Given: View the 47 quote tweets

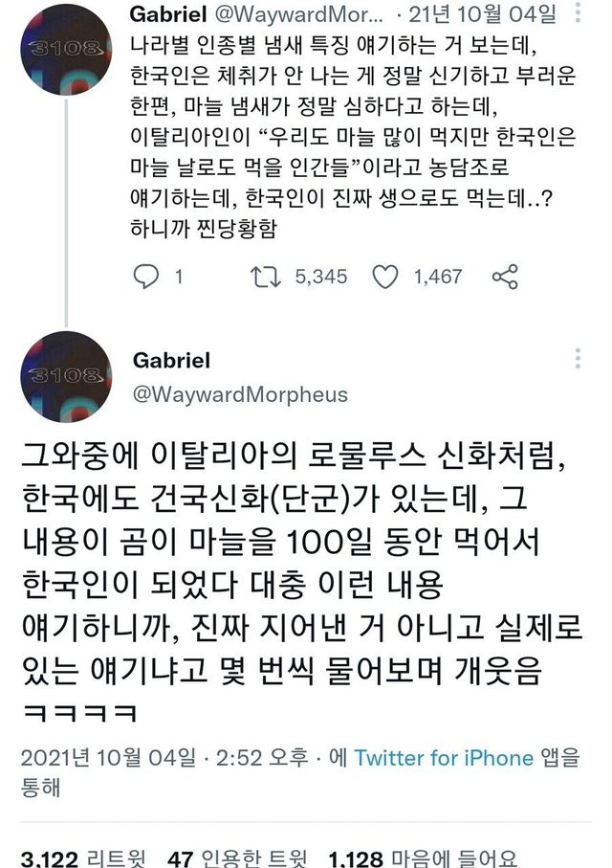Looking at the screenshot, I should tap(237, 857).
